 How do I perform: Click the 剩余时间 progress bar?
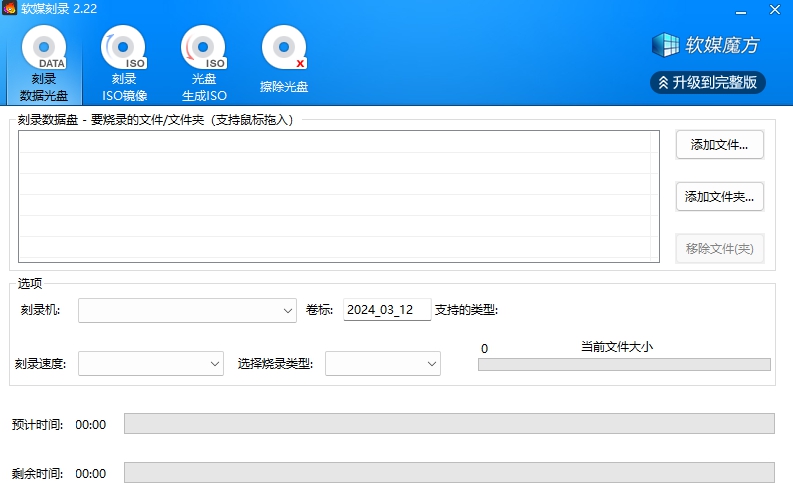[449, 472]
